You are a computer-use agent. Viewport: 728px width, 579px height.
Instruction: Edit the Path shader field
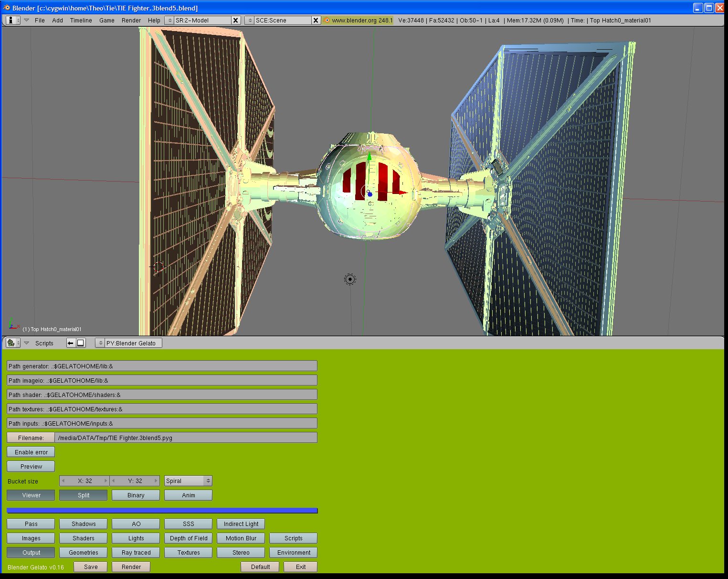pyautogui.click(x=162, y=395)
